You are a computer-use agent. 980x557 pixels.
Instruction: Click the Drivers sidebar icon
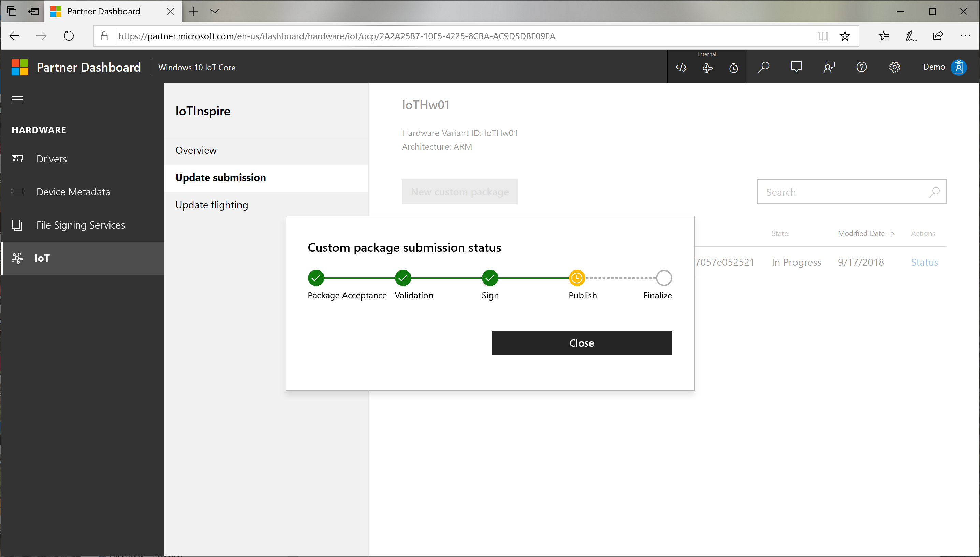(17, 158)
